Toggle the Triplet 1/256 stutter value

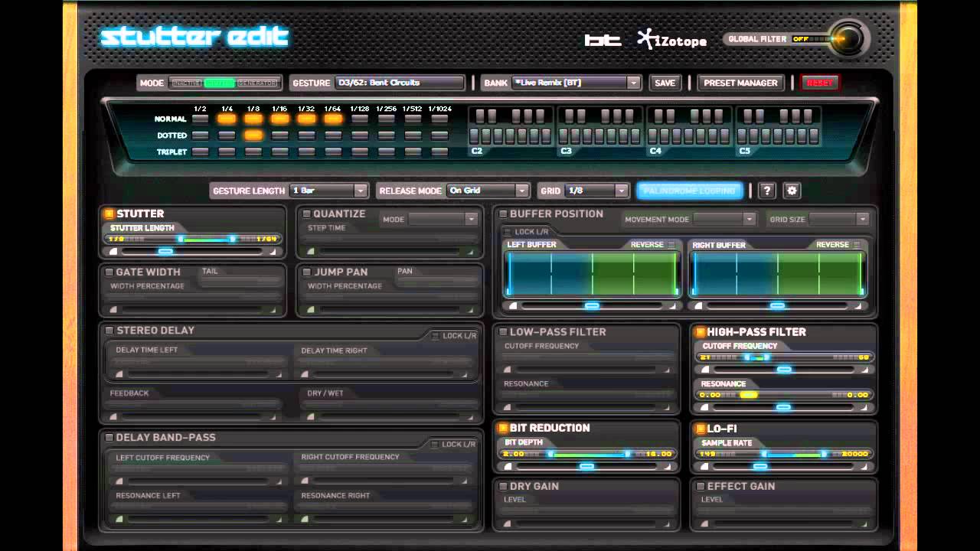click(x=387, y=152)
